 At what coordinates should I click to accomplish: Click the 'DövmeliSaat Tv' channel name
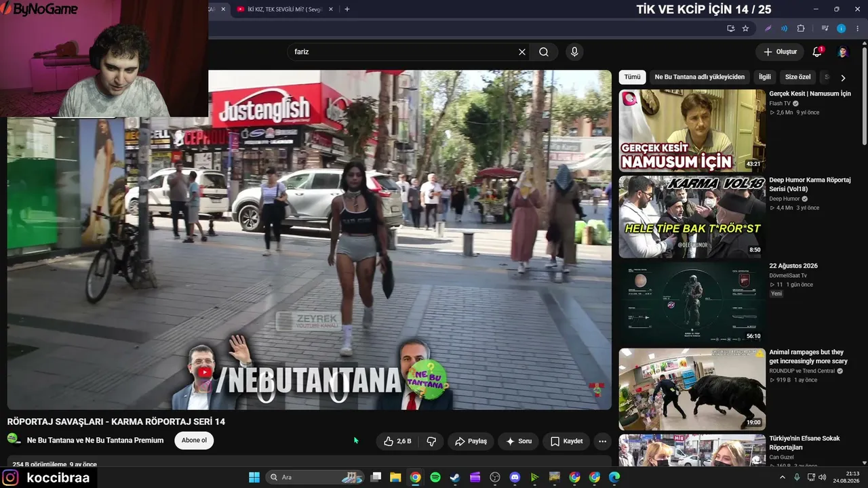click(788, 276)
